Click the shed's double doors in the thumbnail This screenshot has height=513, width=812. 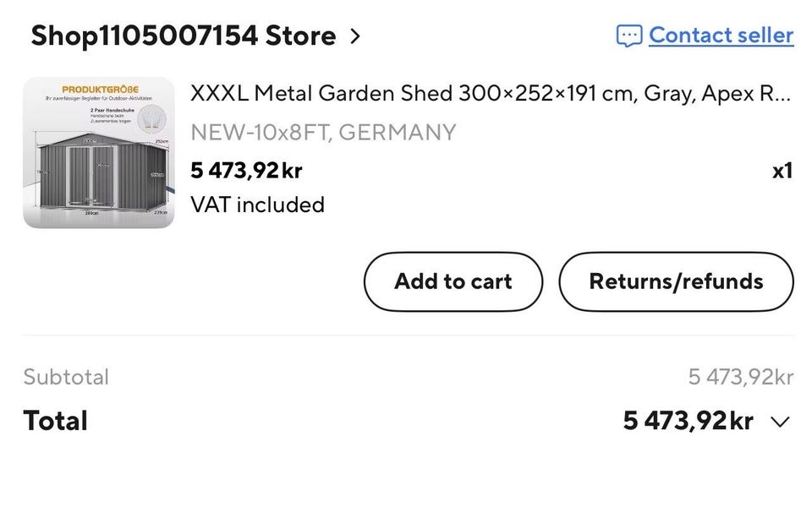92,176
